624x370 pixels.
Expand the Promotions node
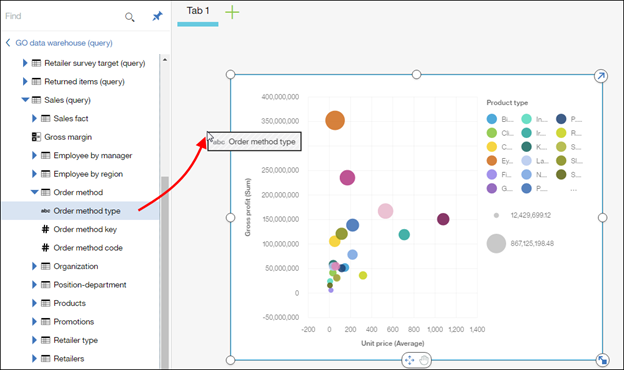click(34, 321)
